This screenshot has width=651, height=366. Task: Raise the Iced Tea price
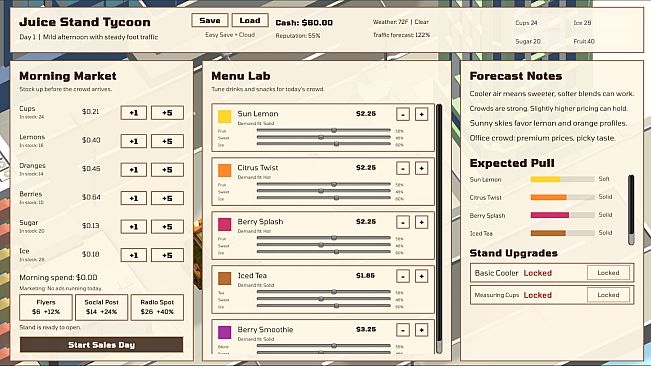(421, 276)
